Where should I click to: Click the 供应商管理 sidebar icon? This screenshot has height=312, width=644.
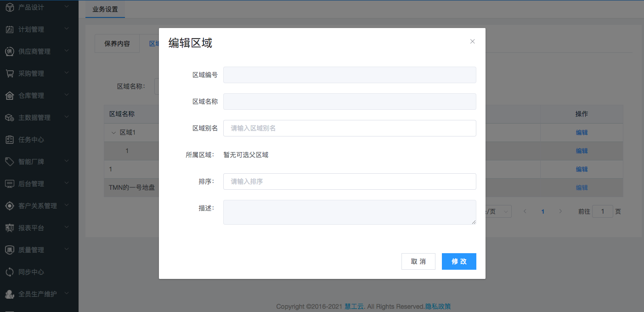tap(10, 51)
